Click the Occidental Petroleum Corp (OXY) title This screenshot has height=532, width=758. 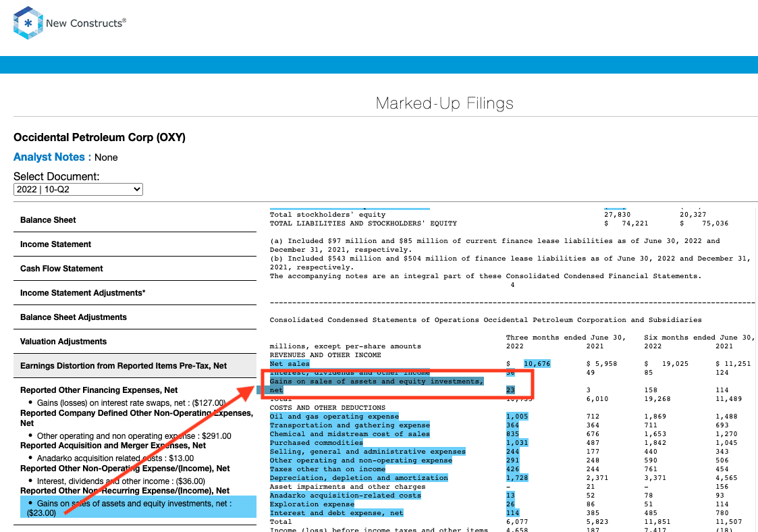click(99, 137)
